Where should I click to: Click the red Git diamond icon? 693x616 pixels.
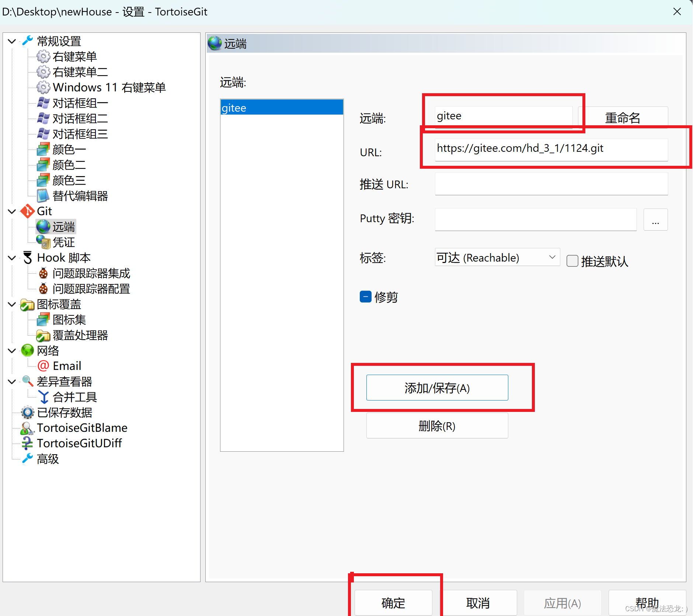(x=28, y=211)
